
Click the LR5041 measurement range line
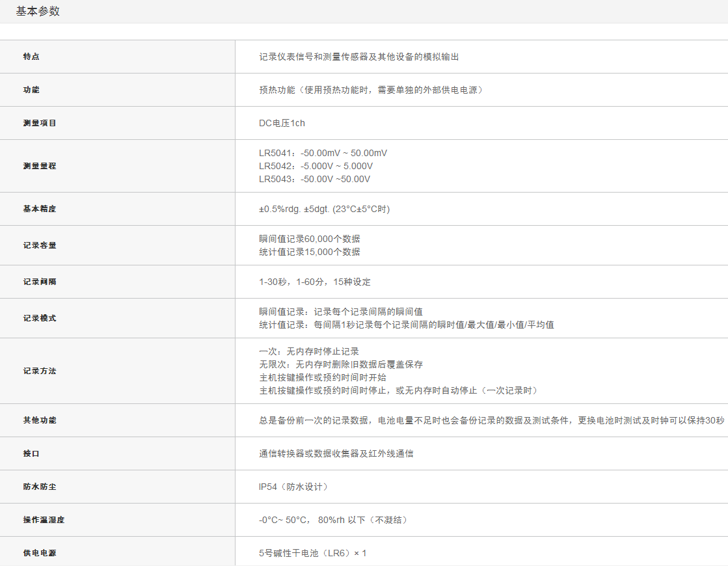click(323, 153)
